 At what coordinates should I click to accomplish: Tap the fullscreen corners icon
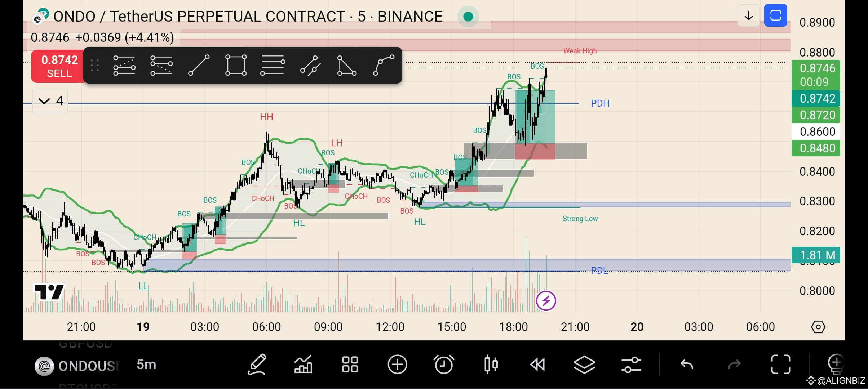point(781,365)
